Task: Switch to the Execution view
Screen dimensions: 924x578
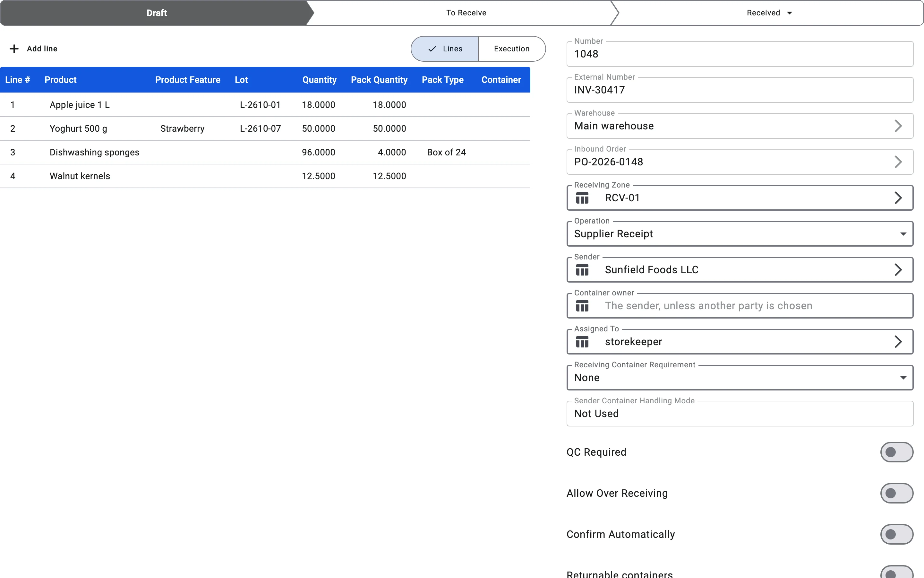Action: 512,49
